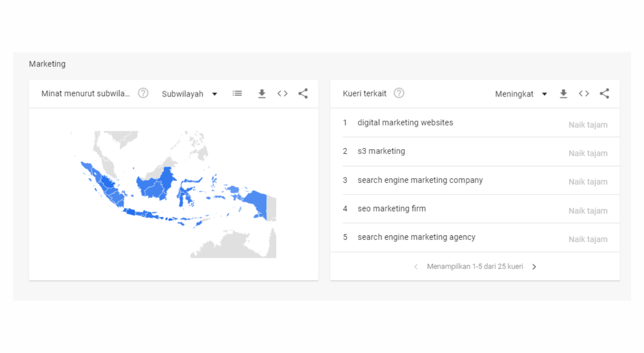Screen dimensions: 644x353
Task: Open help for Kueri terkait
Action: tap(399, 93)
